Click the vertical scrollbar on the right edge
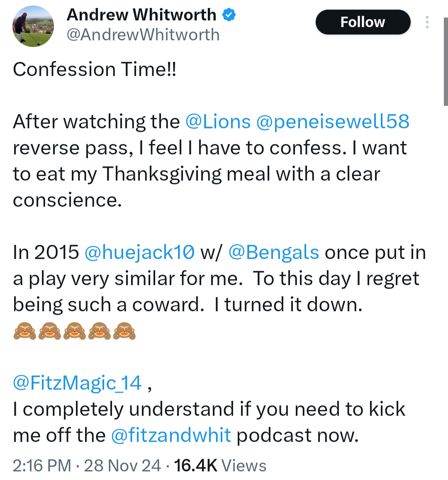The image size is (448, 480). [x=446, y=62]
